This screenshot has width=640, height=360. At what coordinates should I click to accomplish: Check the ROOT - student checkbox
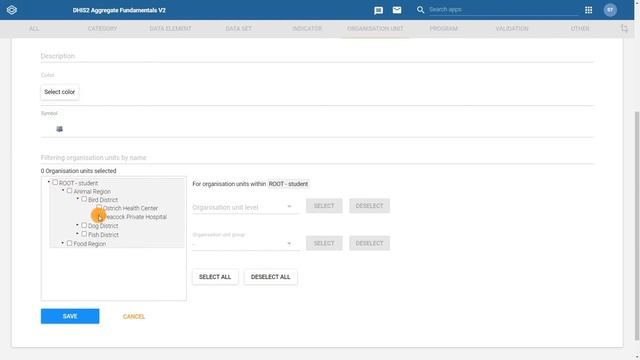[x=55, y=182]
